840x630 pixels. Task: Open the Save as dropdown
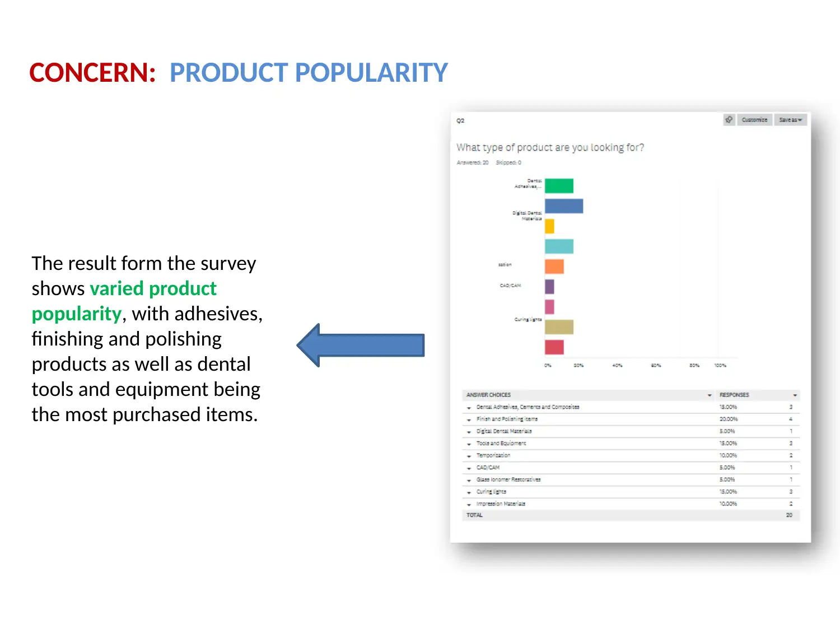click(790, 120)
